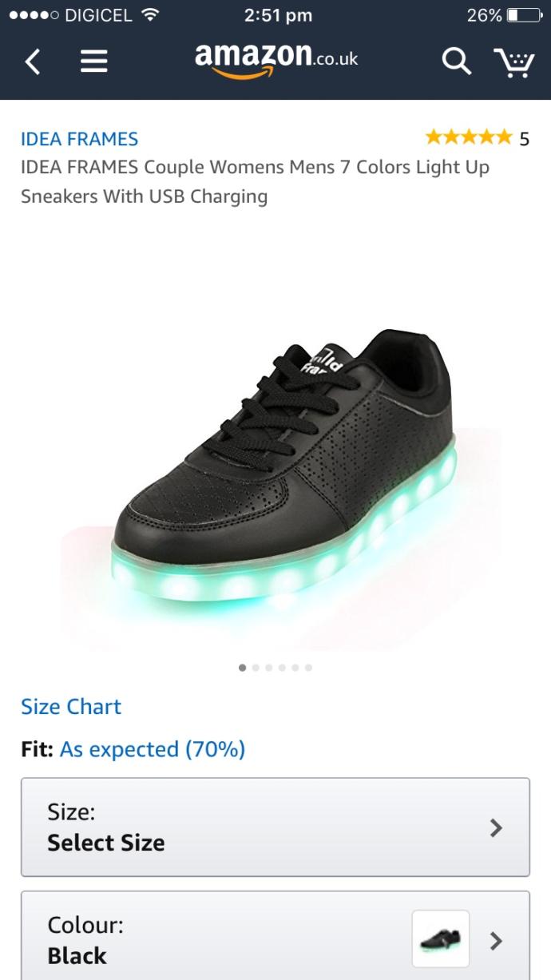
Task: Tap the battery indicator in status bar
Action: point(522,15)
